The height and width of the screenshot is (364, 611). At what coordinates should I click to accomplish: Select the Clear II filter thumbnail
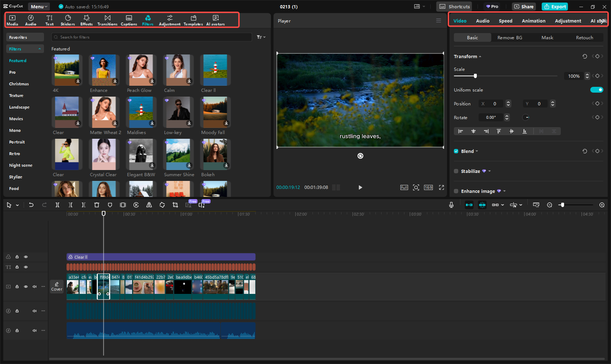click(215, 69)
